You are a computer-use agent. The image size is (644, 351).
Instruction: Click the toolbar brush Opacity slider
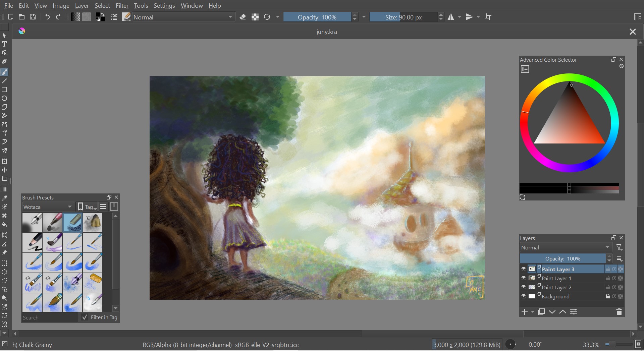coord(317,17)
